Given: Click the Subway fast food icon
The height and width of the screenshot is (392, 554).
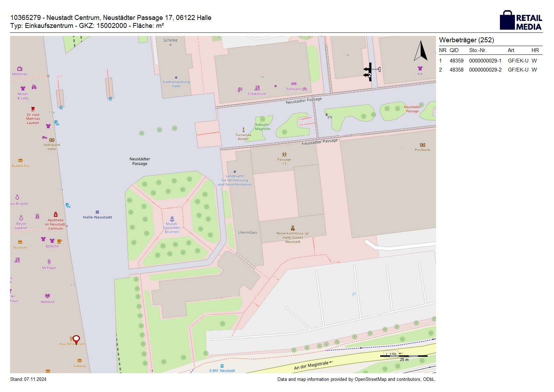Looking at the screenshot, I should pos(80,361).
